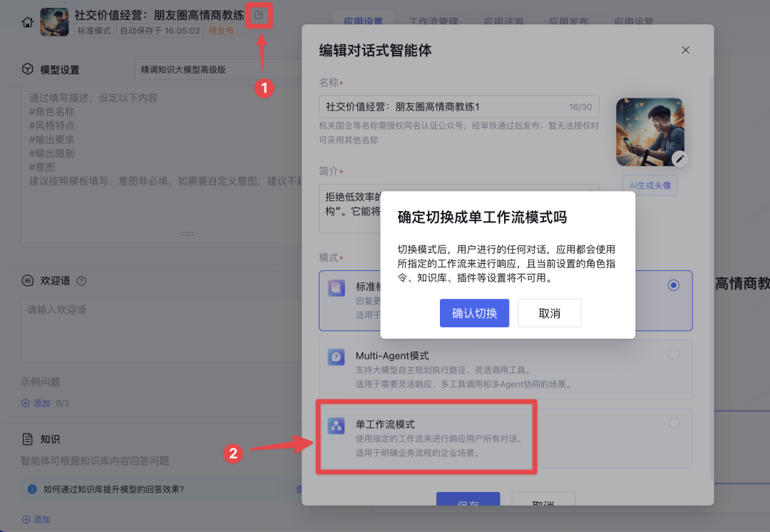
Task: Confirm switch with 确认切换
Action: (x=474, y=313)
